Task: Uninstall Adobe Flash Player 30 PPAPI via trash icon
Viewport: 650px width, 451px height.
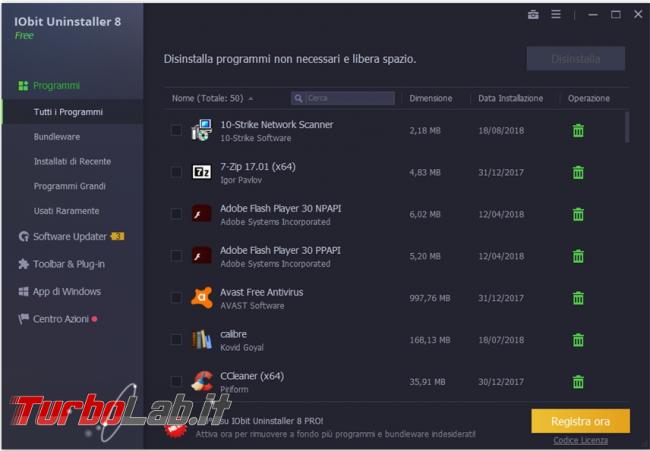Action: [x=578, y=256]
